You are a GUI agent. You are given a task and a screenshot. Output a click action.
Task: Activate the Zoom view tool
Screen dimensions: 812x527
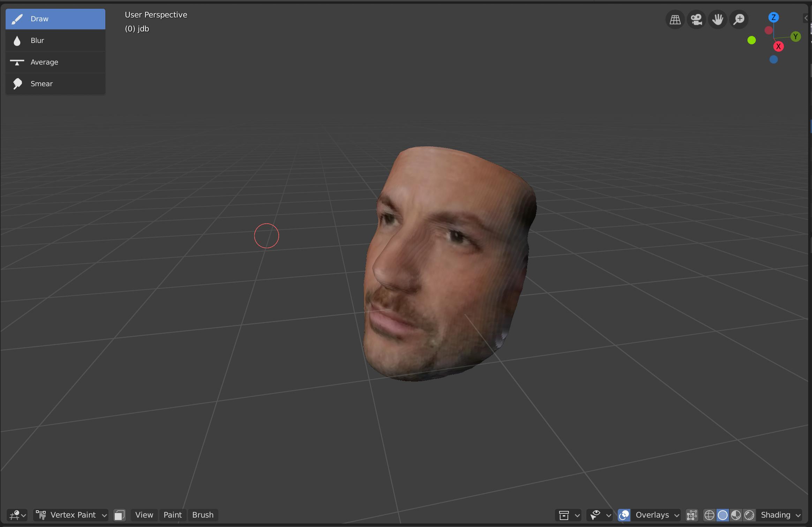[739, 19]
